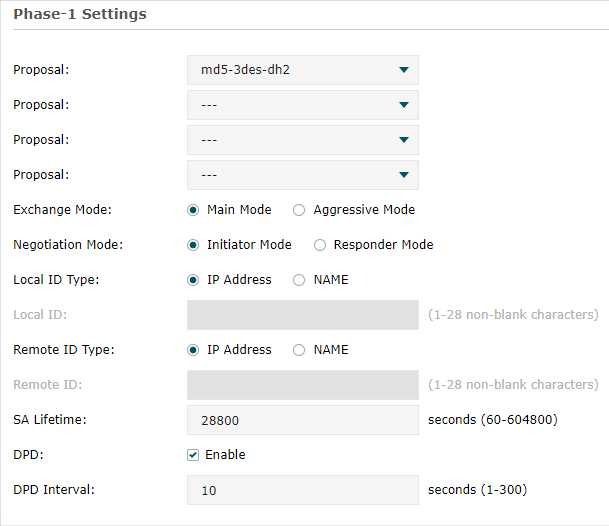Image resolution: width=609 pixels, height=526 pixels.
Task: Expand the second Proposal dropdown
Action: (303, 105)
